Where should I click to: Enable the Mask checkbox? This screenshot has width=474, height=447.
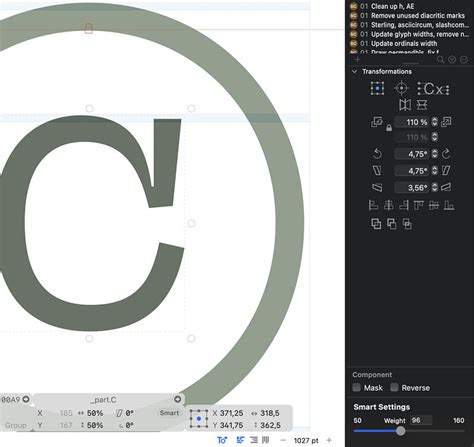pos(356,387)
